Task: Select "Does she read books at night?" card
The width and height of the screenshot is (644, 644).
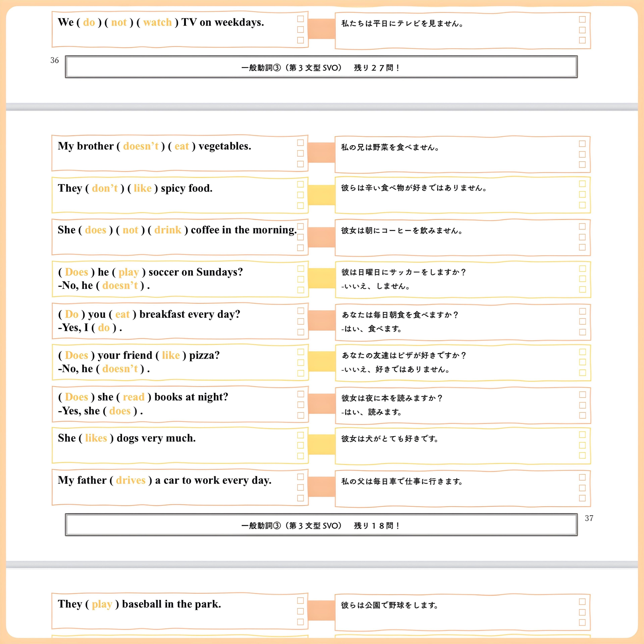Action: pos(177,404)
